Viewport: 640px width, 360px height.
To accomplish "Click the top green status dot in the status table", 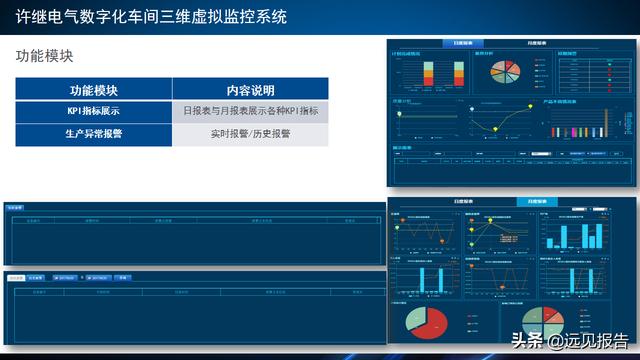I will [610, 64].
